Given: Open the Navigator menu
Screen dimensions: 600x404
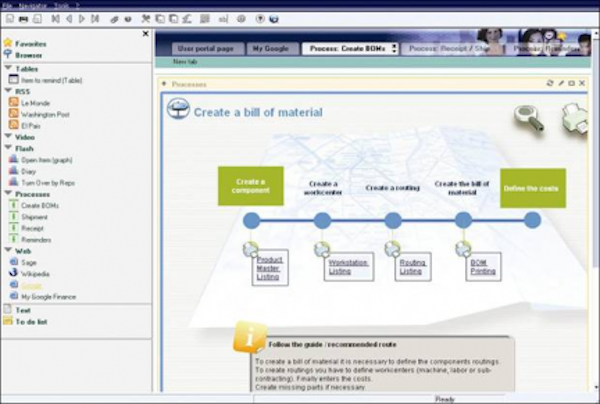Looking at the screenshot, I should click(x=33, y=5).
